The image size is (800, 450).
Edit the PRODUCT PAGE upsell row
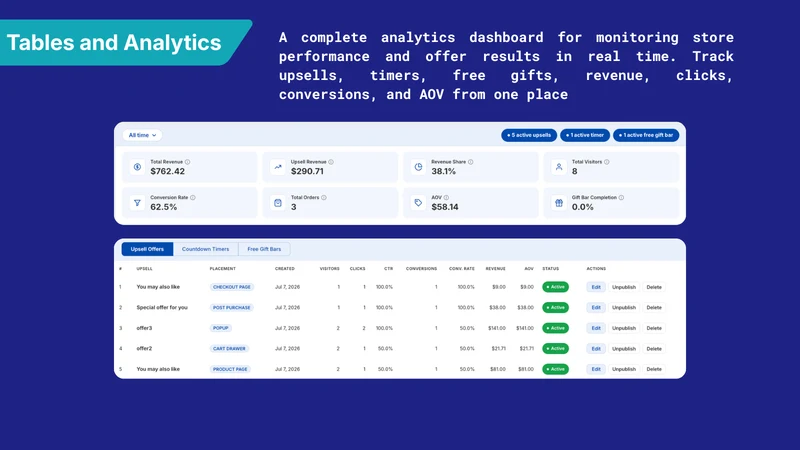click(596, 369)
